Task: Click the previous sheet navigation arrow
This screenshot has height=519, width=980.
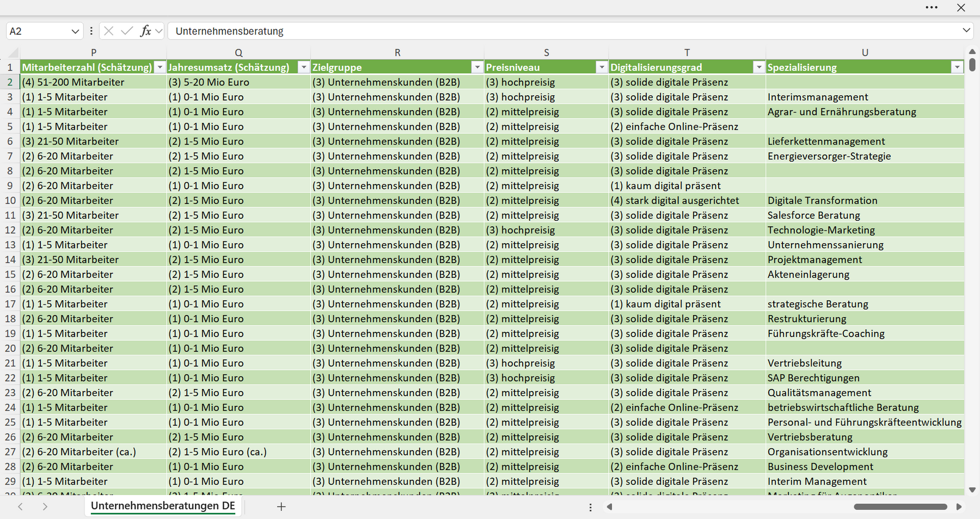Action: tap(20, 506)
